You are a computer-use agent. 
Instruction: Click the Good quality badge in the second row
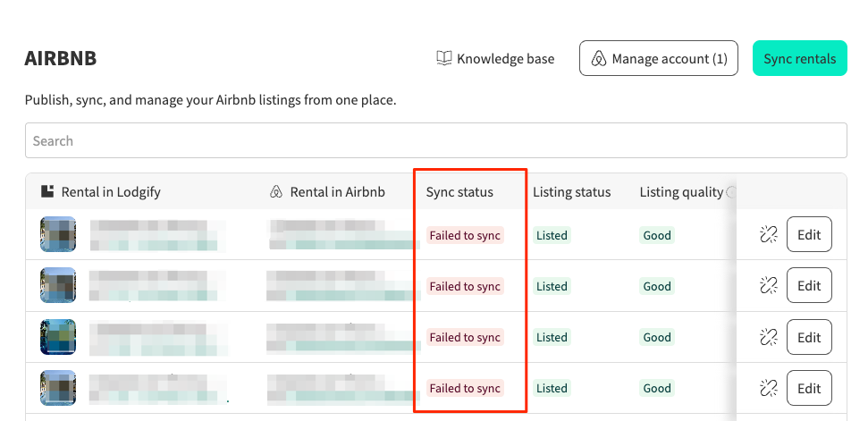(657, 287)
